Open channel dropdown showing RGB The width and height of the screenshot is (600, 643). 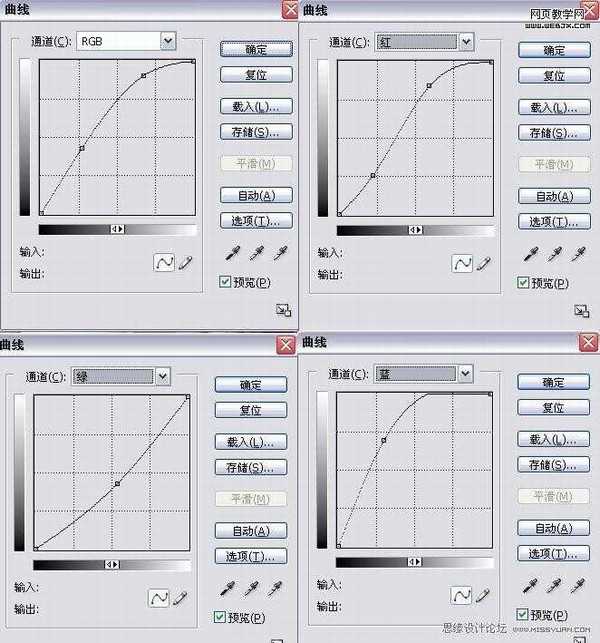[168, 41]
